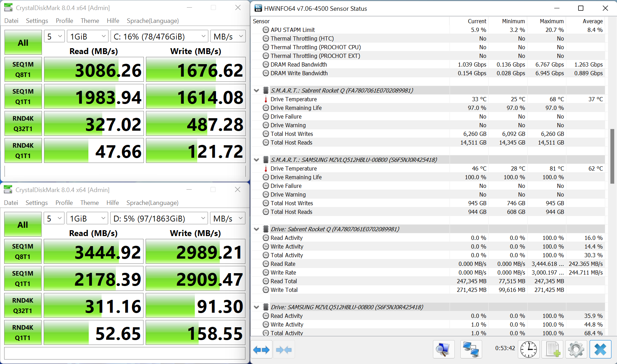Viewport: 617px width, 364px height.
Task: Click the expand sensors blue arrows icon in HWiNFO
Action: [261, 350]
